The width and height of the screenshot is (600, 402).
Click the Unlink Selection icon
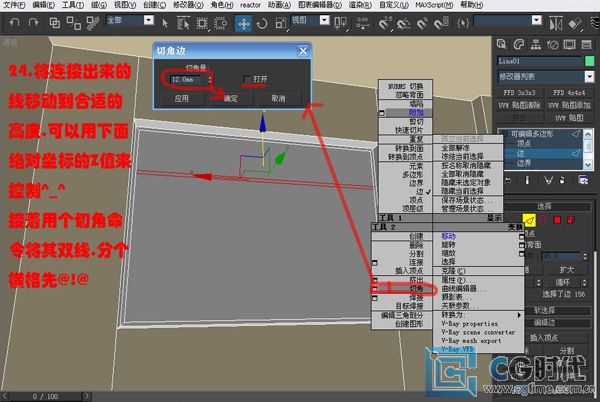point(73,23)
